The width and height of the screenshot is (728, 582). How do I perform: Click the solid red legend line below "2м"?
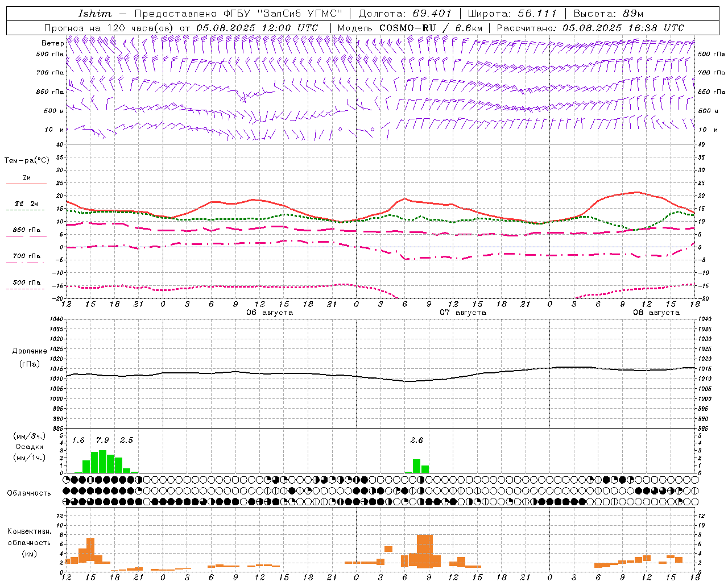tap(26, 184)
